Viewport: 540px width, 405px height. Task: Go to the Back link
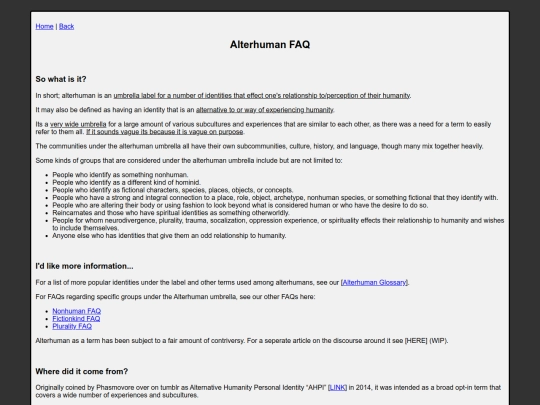66,27
